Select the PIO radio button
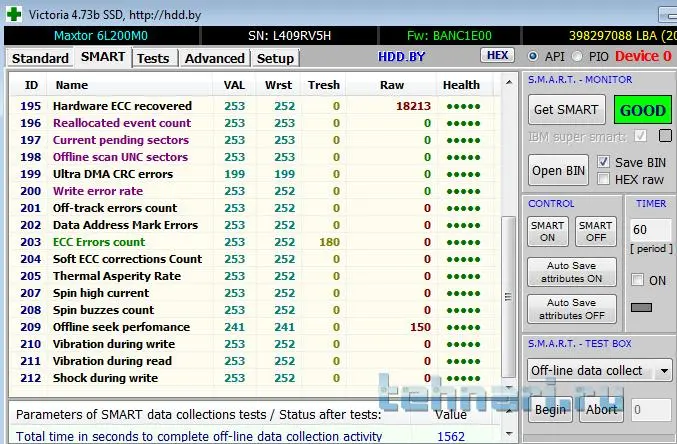Image resolution: width=677 pixels, height=444 pixels. 577,56
